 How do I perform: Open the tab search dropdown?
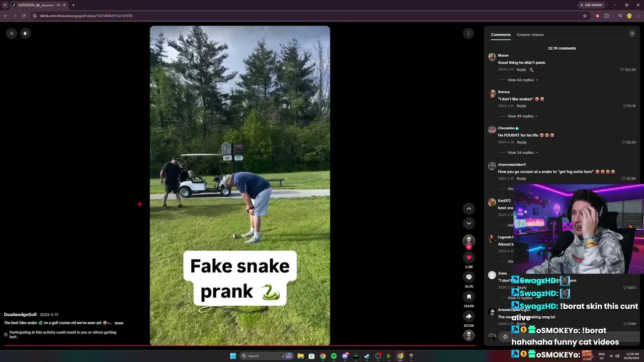pyautogui.click(x=5, y=5)
